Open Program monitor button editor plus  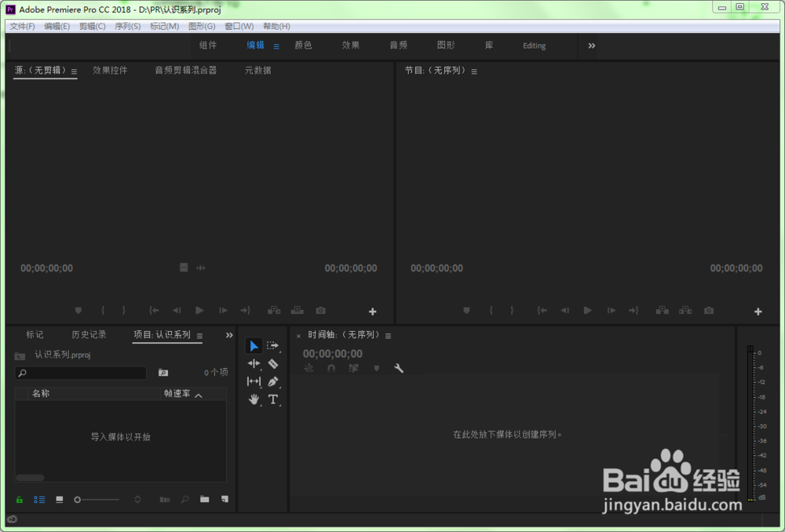pyautogui.click(x=758, y=312)
